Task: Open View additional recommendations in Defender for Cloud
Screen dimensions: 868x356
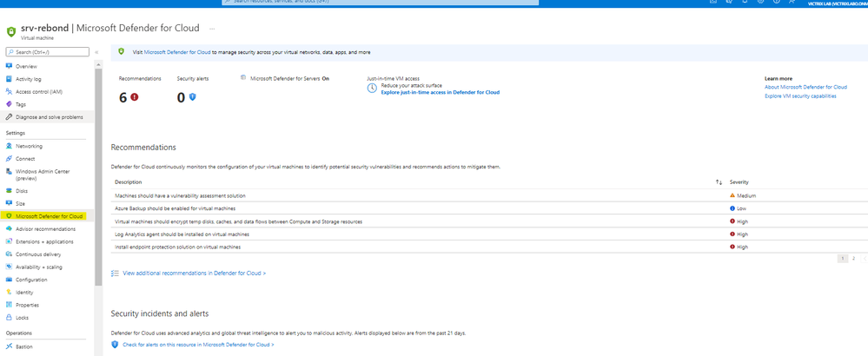Action: (x=194, y=274)
